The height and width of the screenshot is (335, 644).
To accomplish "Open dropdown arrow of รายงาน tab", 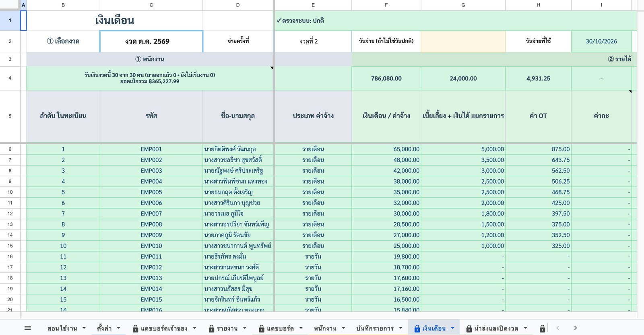I will point(244,328).
